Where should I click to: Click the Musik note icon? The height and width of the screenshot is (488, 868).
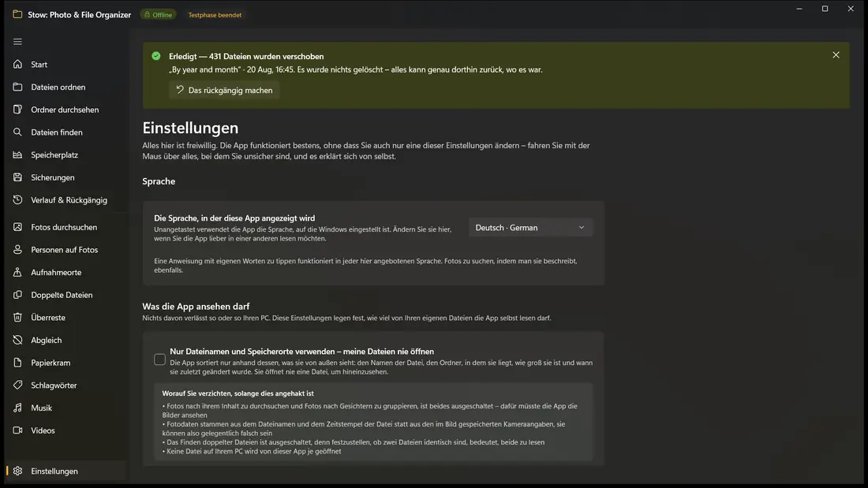(x=17, y=408)
